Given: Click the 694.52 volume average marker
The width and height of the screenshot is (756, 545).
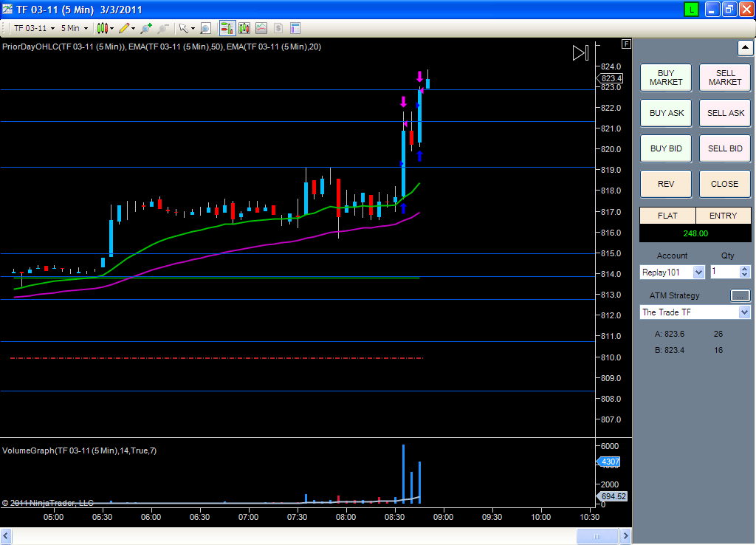Looking at the screenshot, I should pos(612,496).
